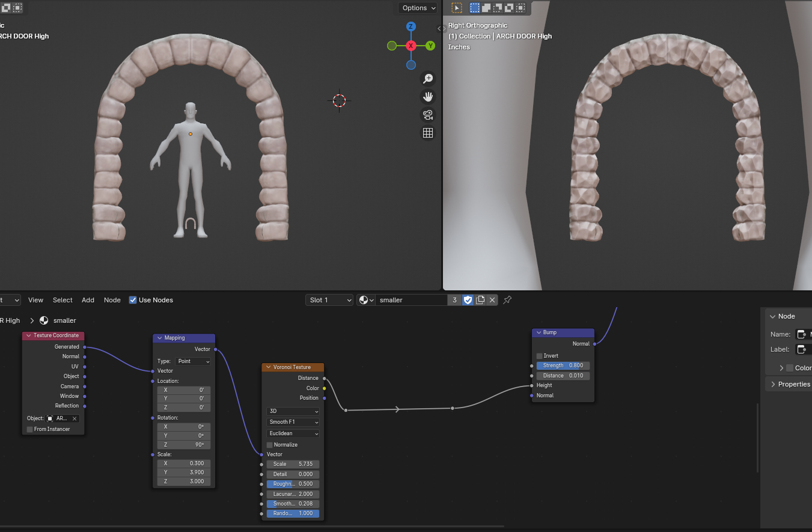The height and width of the screenshot is (532, 812).
Task: Open the Select menu in node editor
Action: point(63,300)
